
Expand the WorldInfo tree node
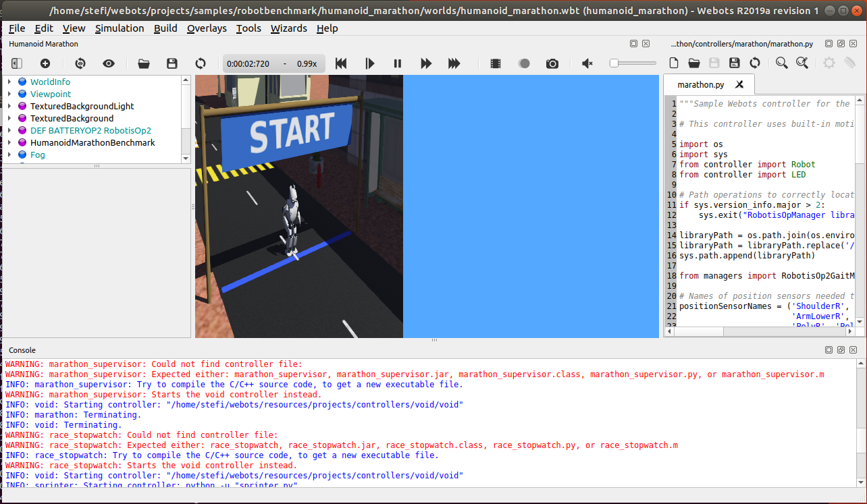[x=8, y=82]
